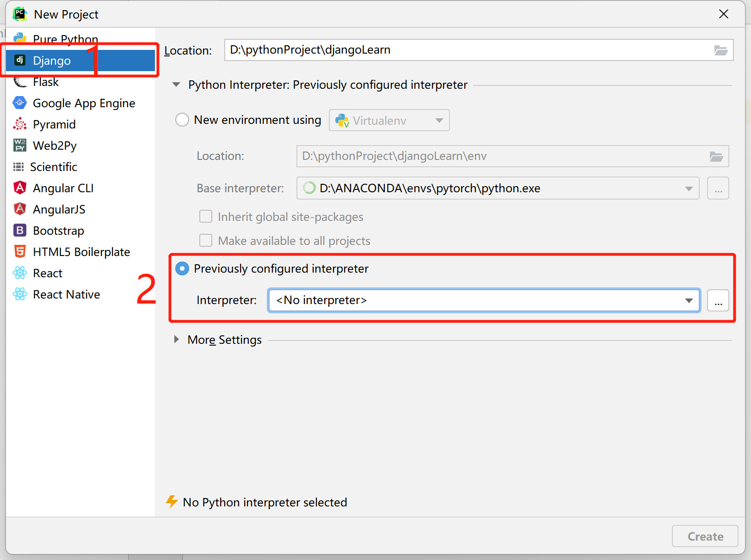Select Scientific project type
The width and height of the screenshot is (751, 560).
coord(80,166)
